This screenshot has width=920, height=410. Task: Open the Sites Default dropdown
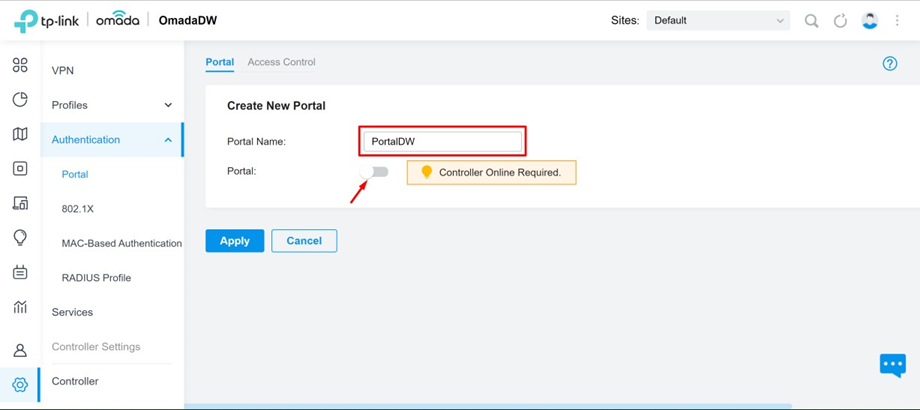[x=718, y=21]
